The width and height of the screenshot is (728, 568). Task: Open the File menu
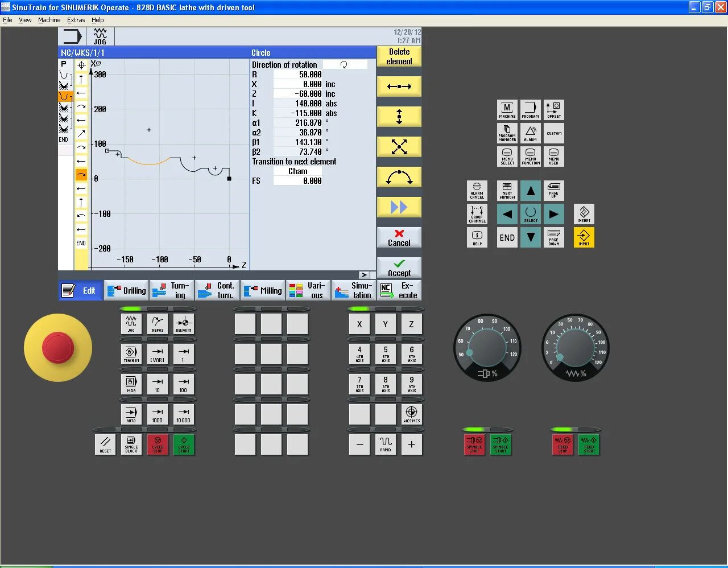coord(7,20)
